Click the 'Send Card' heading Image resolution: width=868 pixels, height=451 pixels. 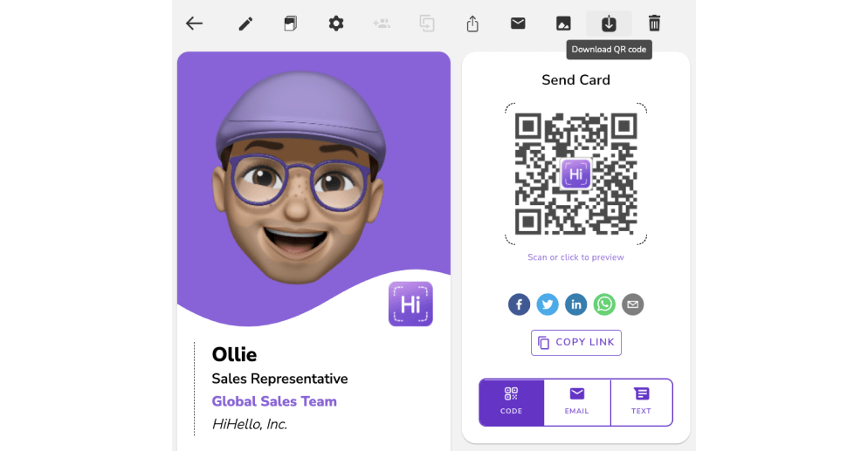click(575, 80)
